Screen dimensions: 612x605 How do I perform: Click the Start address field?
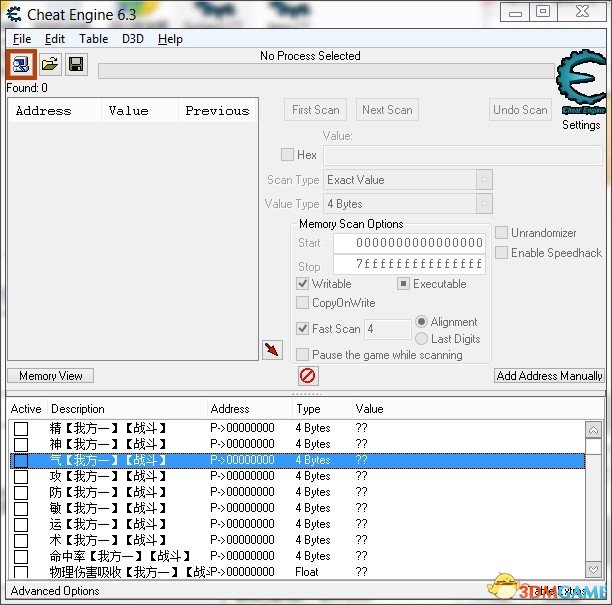(x=409, y=243)
